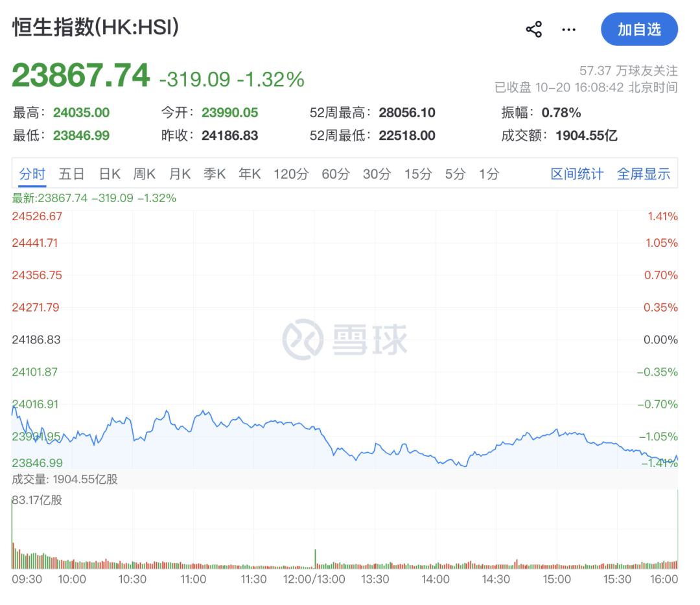
Task: Click the 09:30 time axis marker
Action: [27, 579]
